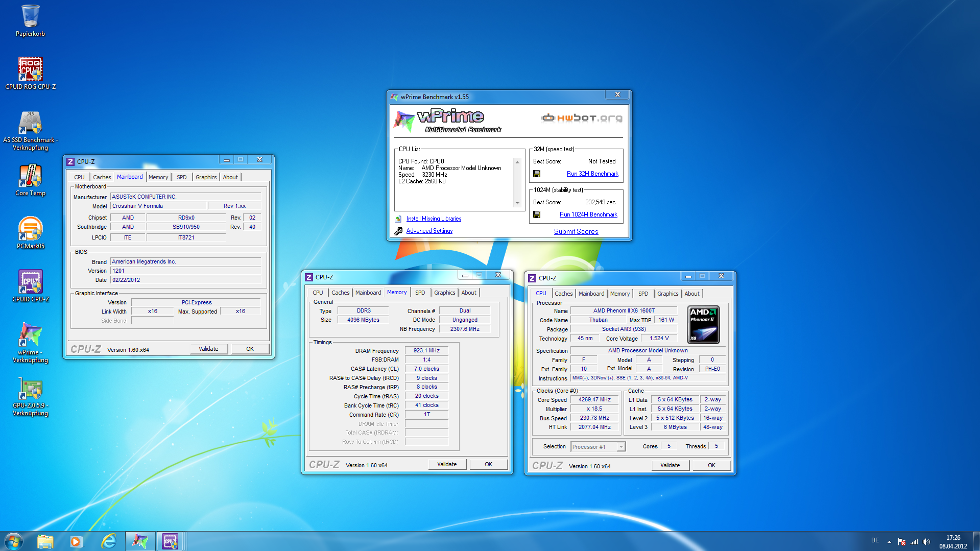
Task: Minimize the Memory CPU-Z window
Action: (465, 275)
